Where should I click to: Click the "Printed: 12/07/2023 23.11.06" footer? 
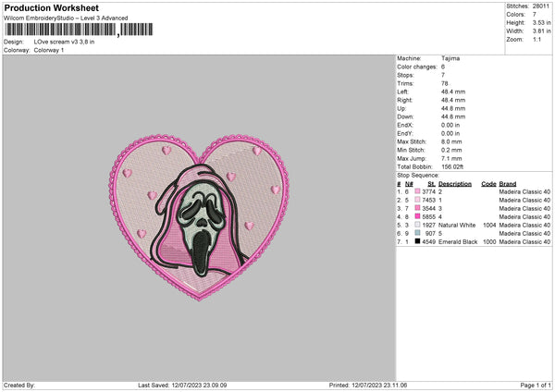[368, 385]
